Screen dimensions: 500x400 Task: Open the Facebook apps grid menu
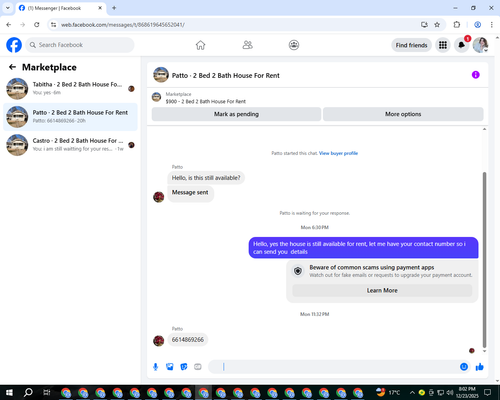point(443,45)
